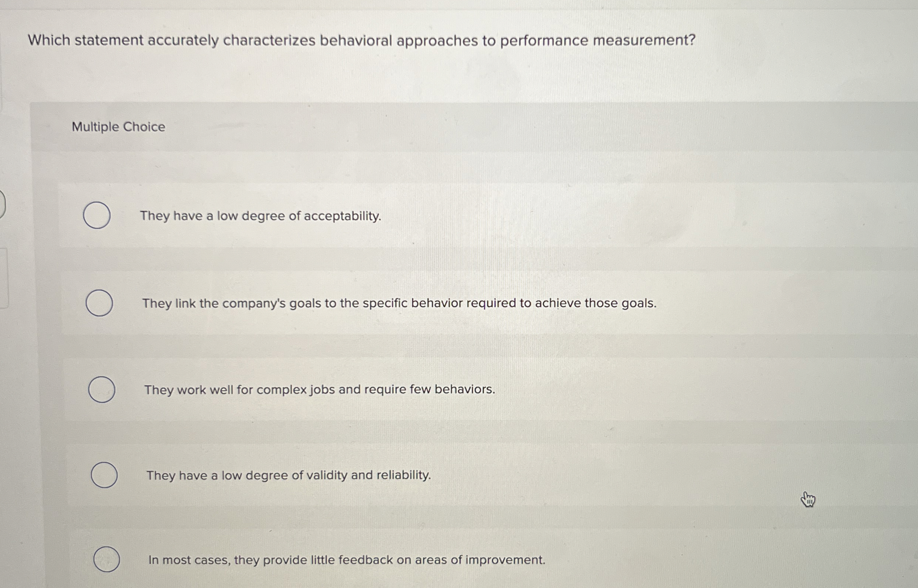Click the Multiple Choice label
918x588 pixels.
[118, 128]
